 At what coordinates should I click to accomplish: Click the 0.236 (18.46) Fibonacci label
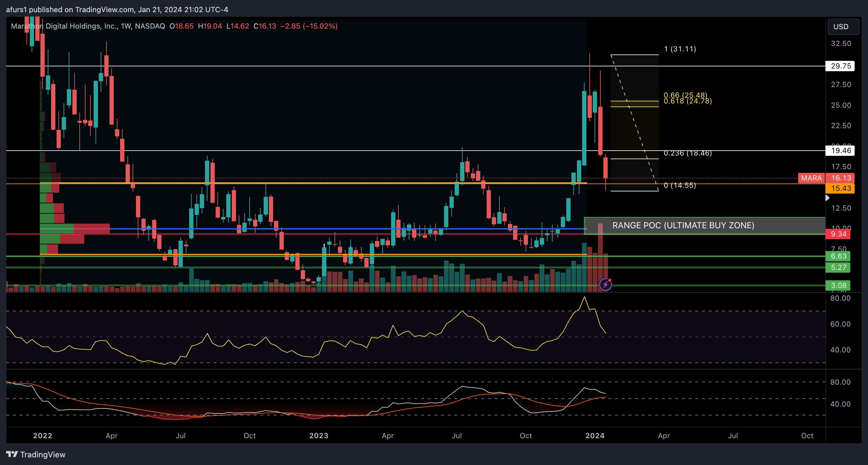tap(688, 153)
